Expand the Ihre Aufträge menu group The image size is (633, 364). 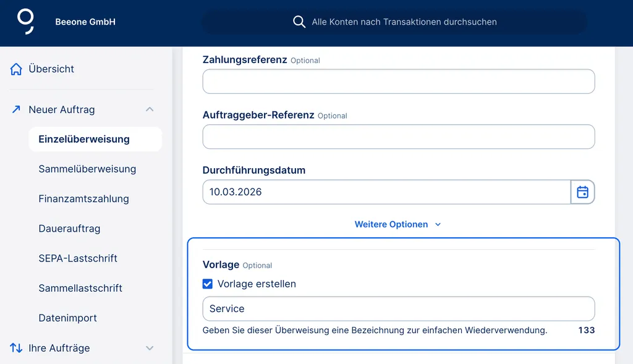tap(149, 348)
